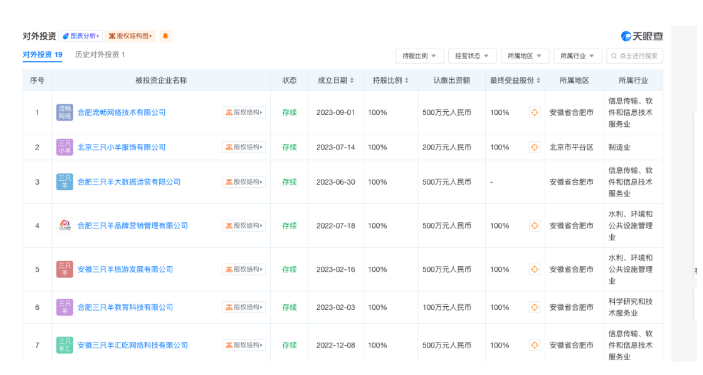Click the 点击进行搜索 search field
The image size is (703, 375).
tap(634, 56)
